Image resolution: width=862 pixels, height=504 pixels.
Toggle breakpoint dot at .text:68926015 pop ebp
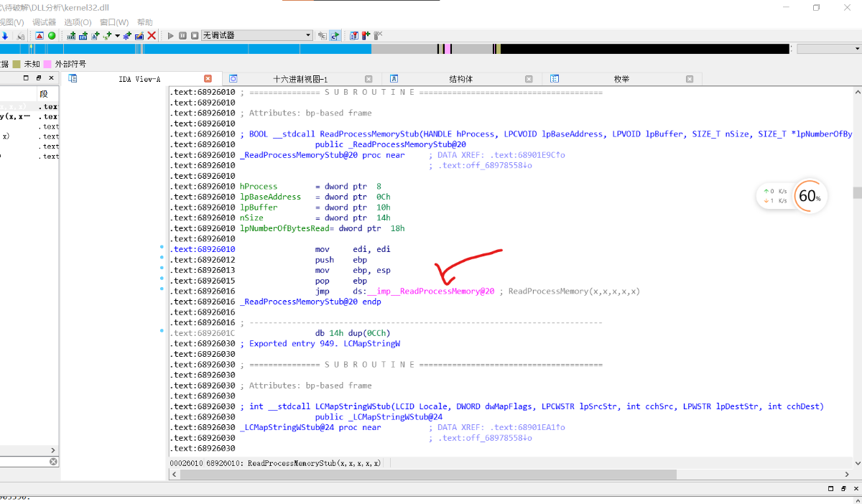(162, 278)
